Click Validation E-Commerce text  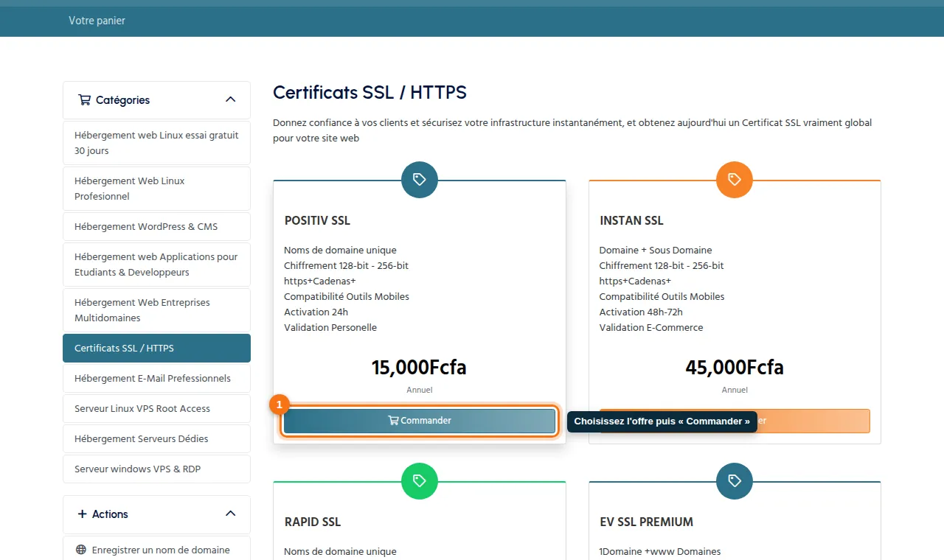[x=651, y=327]
